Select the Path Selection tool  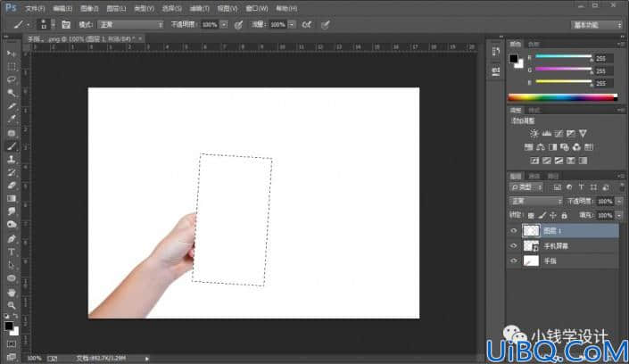[x=12, y=265]
